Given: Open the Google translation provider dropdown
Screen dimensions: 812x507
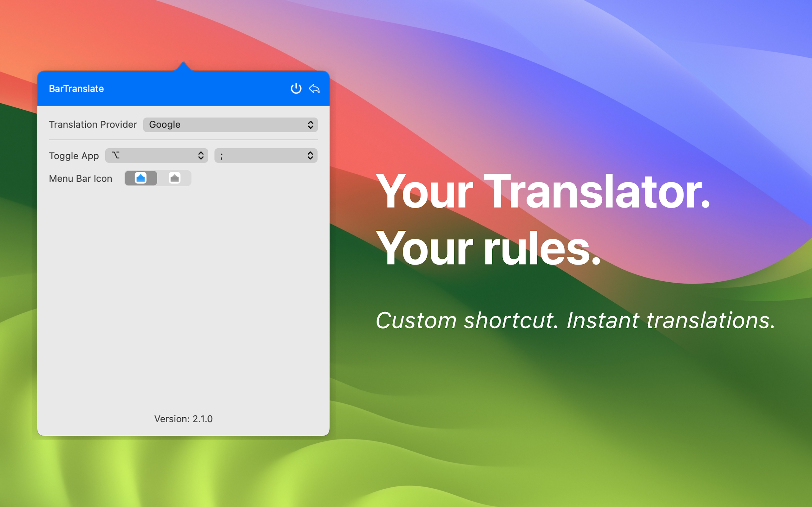Looking at the screenshot, I should tap(230, 125).
